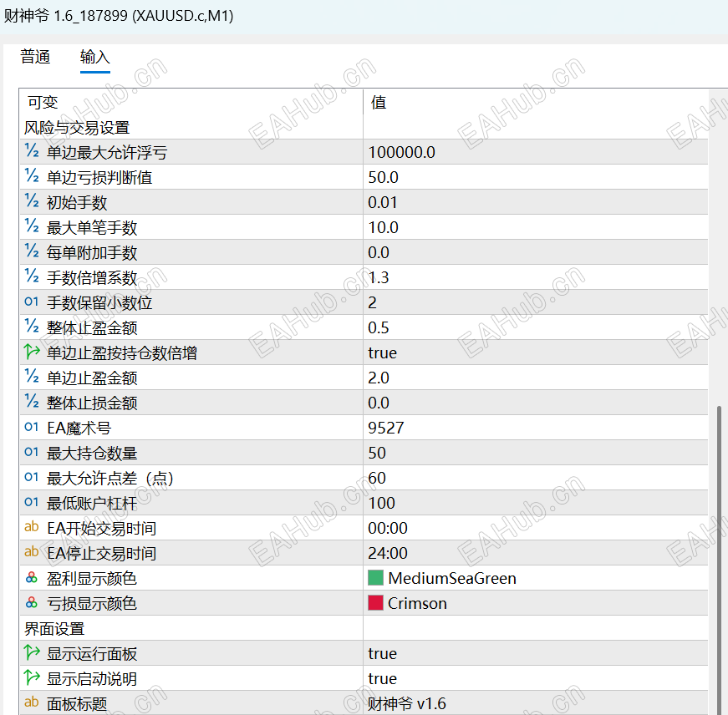Click the double-type icon beside 初始手数
728x715 pixels.
[32, 201]
